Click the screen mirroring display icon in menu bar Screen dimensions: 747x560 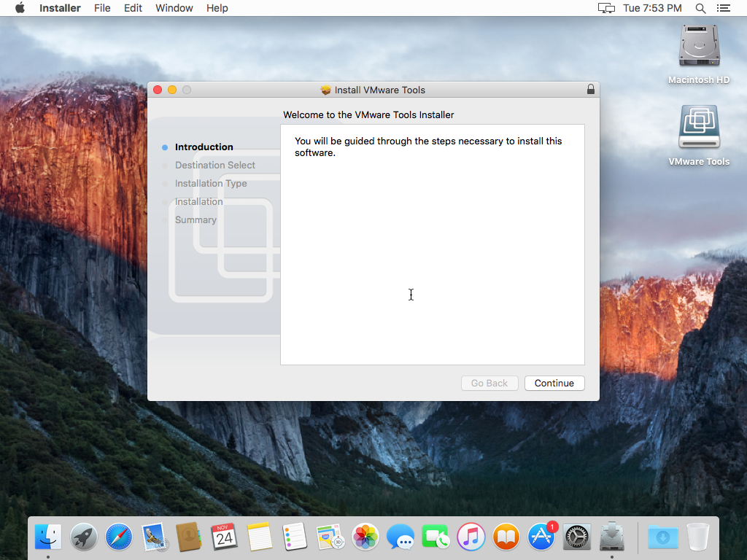pyautogui.click(x=606, y=8)
